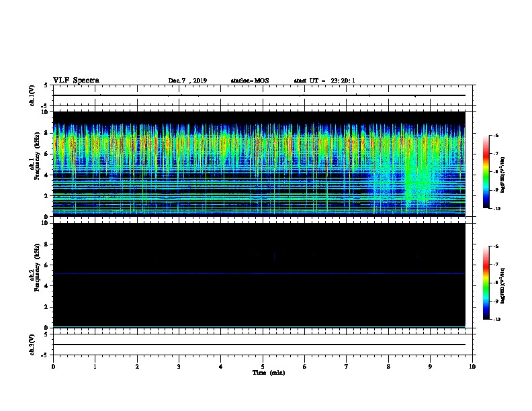
Task: Click the ch.1 colorbar "log(PSD)" units label
Action: pyautogui.click(x=502, y=175)
